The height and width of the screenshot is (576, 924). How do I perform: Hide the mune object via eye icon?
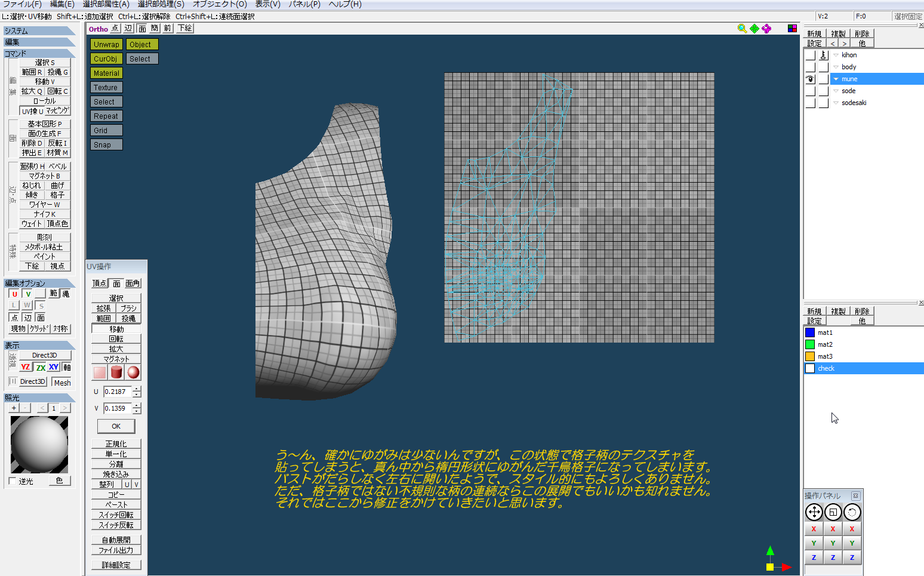pos(810,79)
